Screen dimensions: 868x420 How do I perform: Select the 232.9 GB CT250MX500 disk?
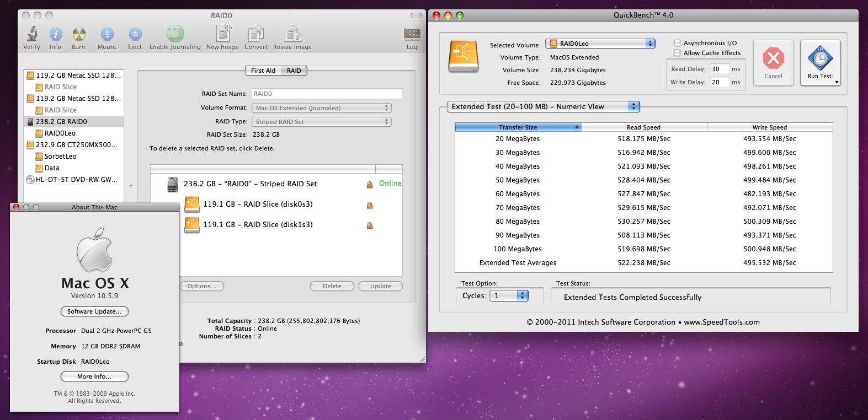73,144
